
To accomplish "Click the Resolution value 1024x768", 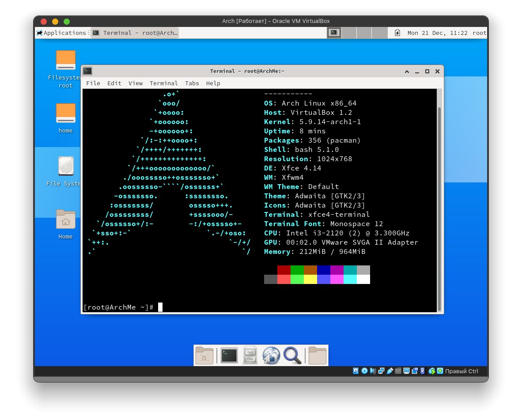I will pyautogui.click(x=335, y=159).
